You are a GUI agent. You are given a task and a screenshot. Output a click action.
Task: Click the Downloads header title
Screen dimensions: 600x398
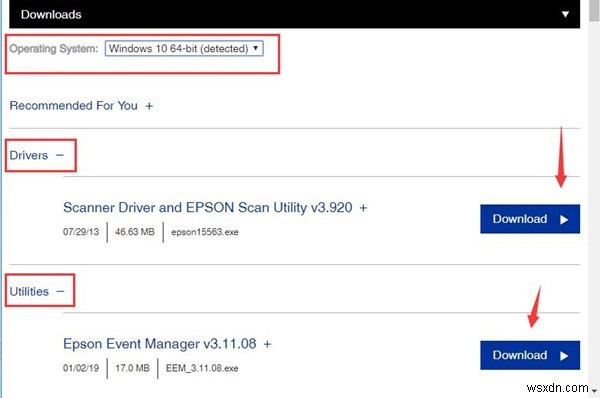(51, 15)
